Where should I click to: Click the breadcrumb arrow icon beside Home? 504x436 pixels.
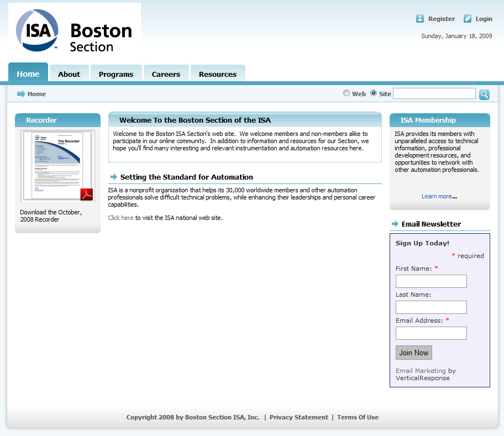click(21, 94)
